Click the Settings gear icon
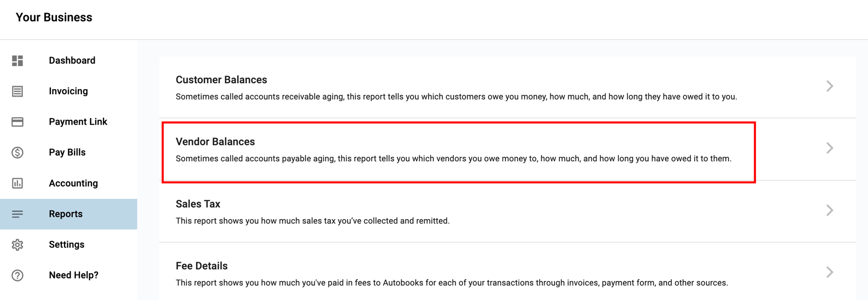The height and width of the screenshot is (300, 868). point(17,245)
